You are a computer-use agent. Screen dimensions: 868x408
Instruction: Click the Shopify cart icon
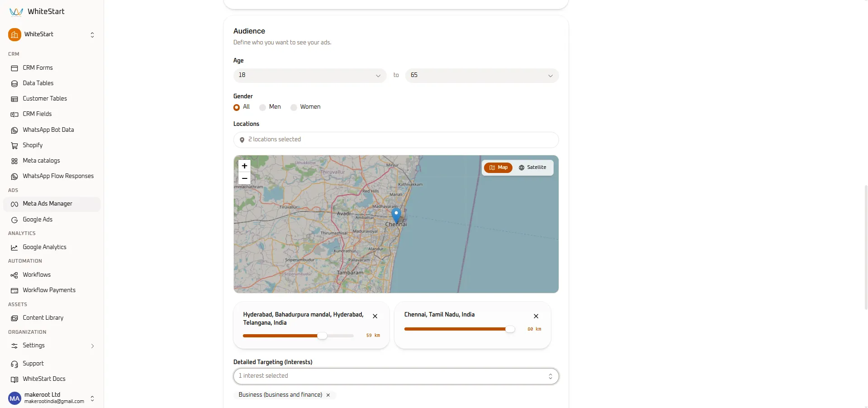coord(14,145)
